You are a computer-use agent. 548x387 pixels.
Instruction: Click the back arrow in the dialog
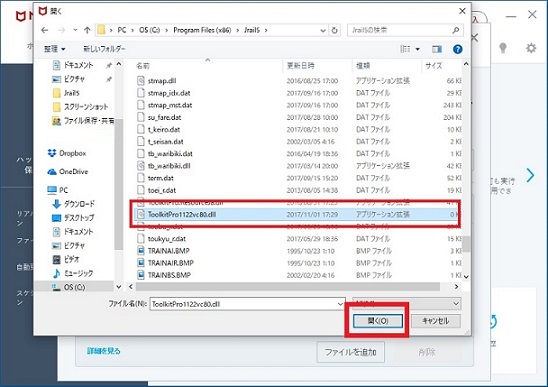44,30
